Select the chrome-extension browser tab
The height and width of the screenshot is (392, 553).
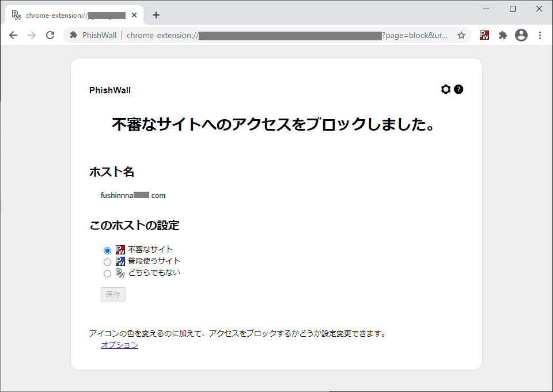coord(74,15)
